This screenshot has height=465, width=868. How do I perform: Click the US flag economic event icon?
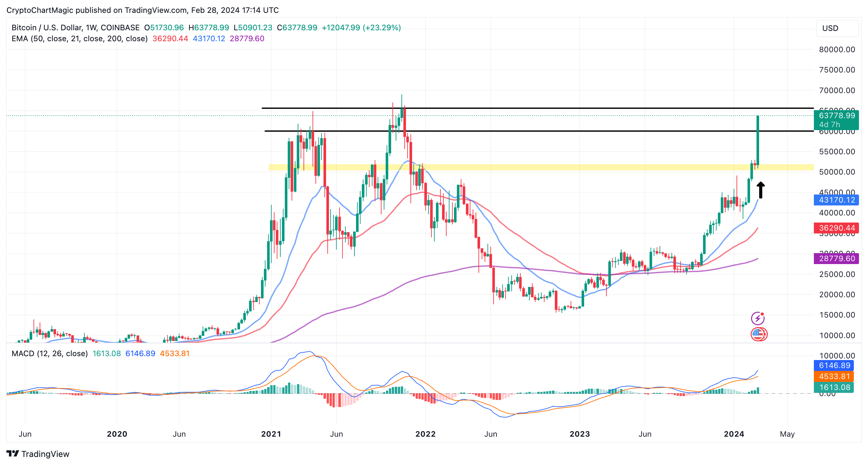pyautogui.click(x=758, y=334)
